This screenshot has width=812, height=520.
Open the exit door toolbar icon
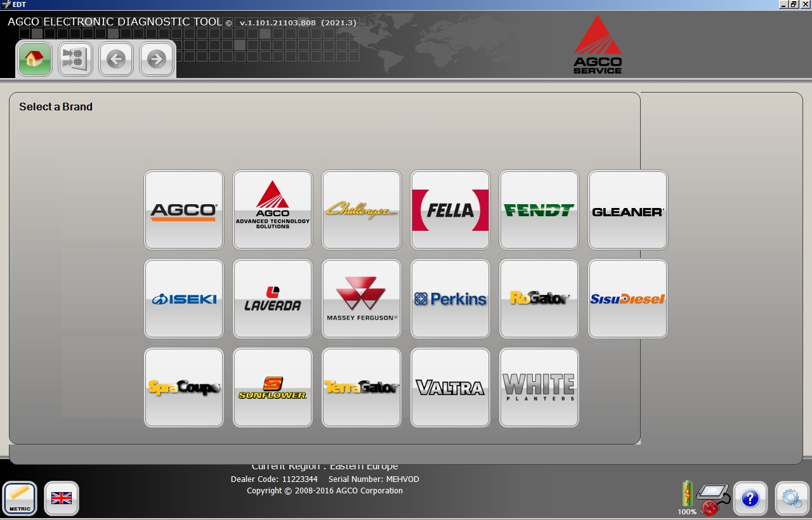75,60
